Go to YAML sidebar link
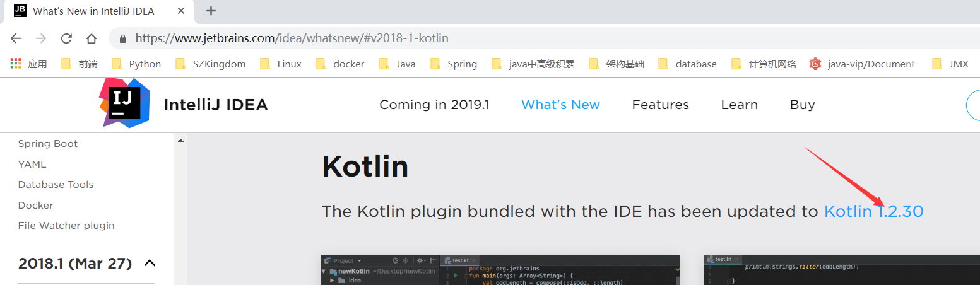 pyautogui.click(x=32, y=164)
